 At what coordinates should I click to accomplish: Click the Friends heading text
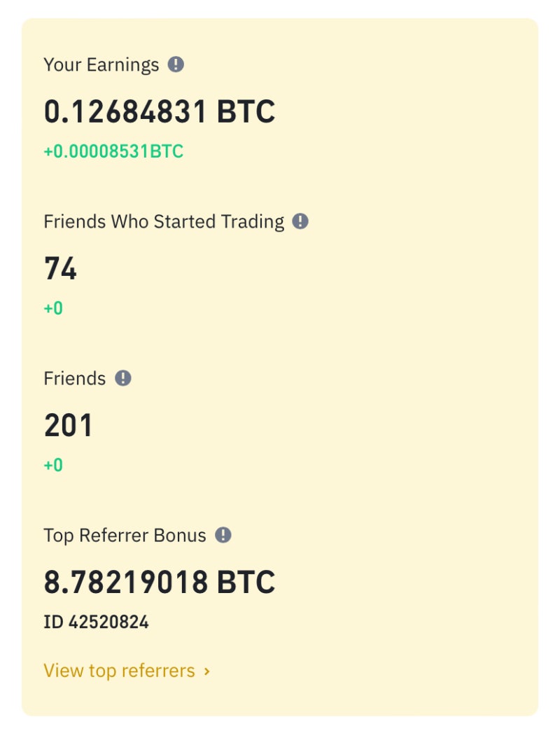pyautogui.click(x=74, y=379)
